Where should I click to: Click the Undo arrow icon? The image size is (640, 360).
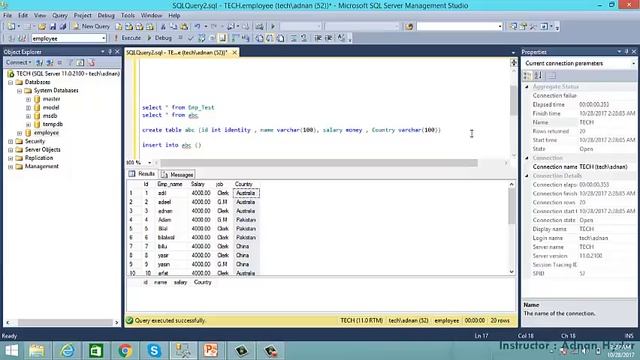click(198, 27)
